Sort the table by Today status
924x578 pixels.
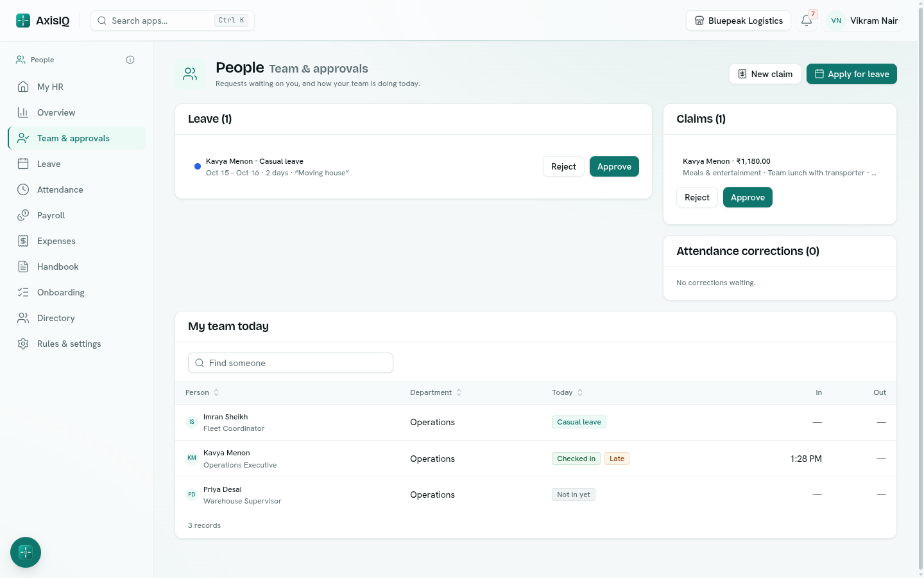pyautogui.click(x=567, y=392)
